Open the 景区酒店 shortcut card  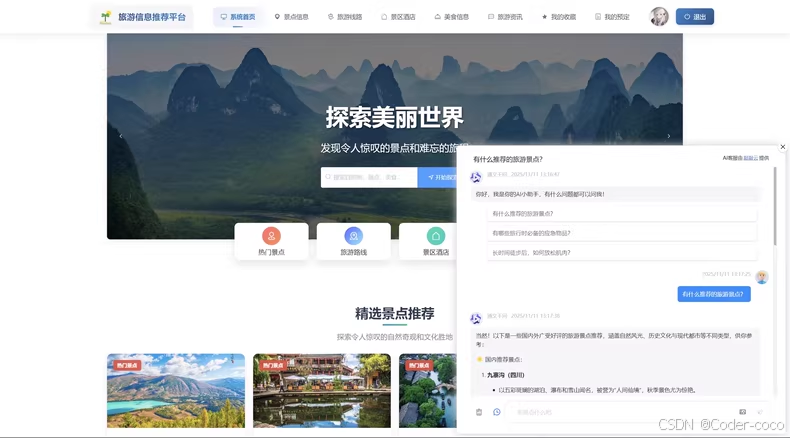pos(428,241)
